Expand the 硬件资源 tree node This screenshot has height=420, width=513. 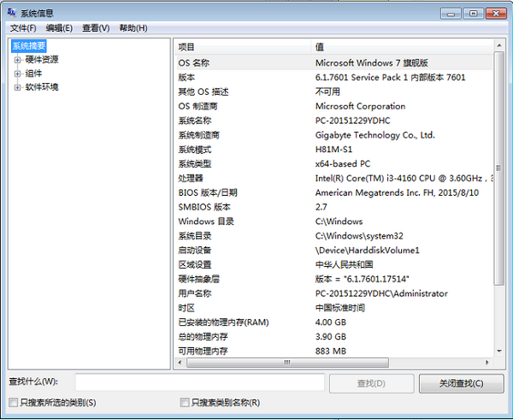(x=17, y=60)
